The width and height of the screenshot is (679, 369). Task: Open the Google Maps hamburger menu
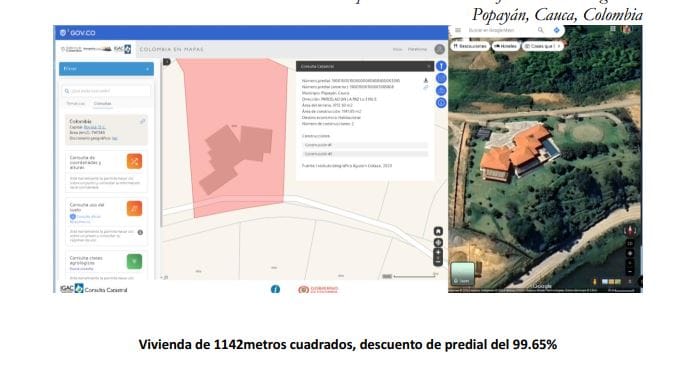click(458, 30)
